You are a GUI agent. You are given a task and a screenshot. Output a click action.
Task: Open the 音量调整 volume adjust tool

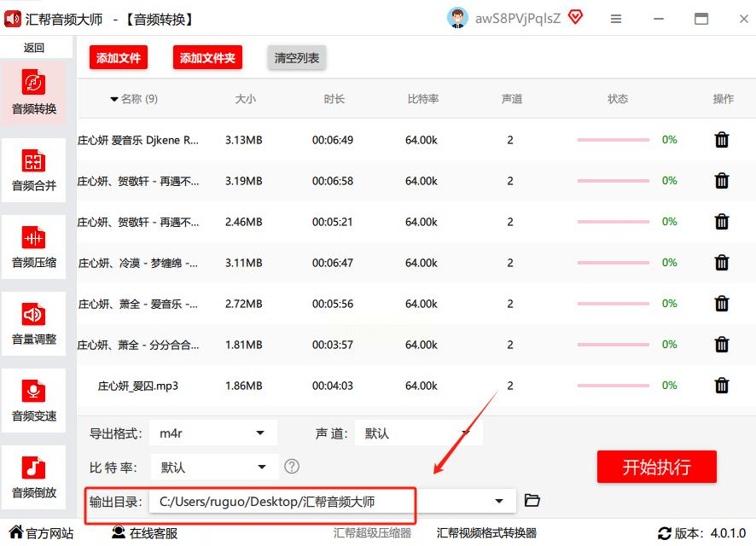point(34,323)
